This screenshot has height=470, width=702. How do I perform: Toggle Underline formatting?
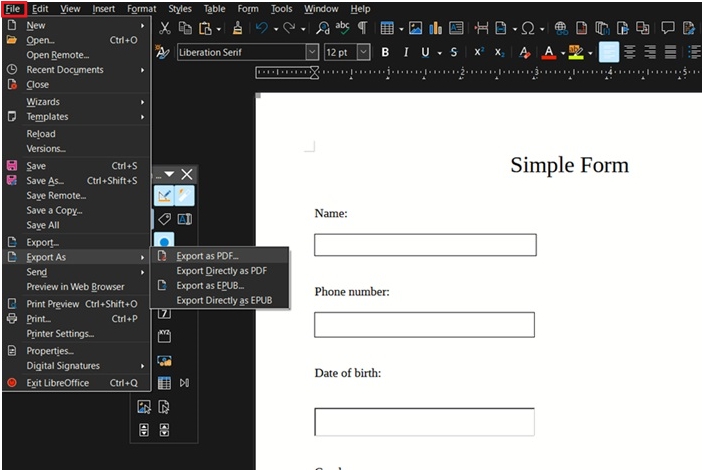425,52
